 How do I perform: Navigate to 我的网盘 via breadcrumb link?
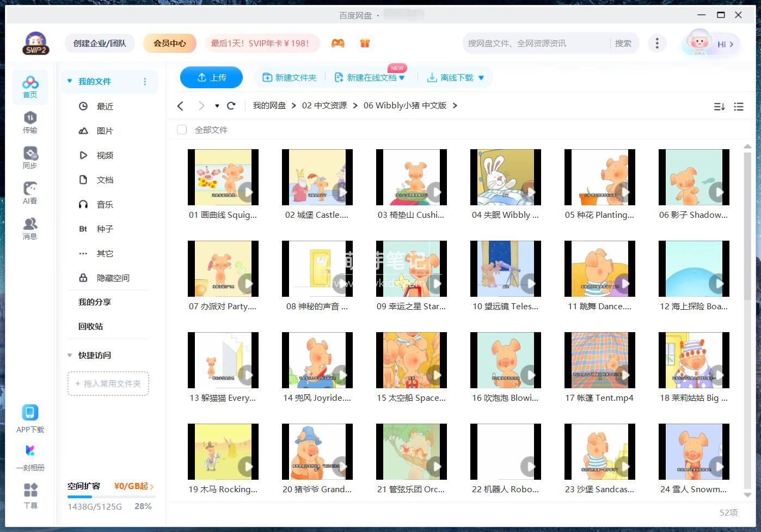(269, 105)
